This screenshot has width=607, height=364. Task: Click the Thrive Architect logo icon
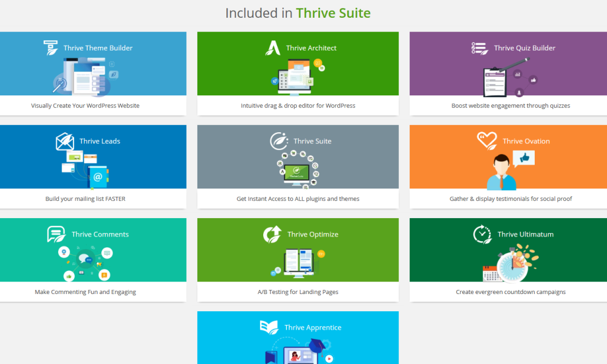click(273, 47)
